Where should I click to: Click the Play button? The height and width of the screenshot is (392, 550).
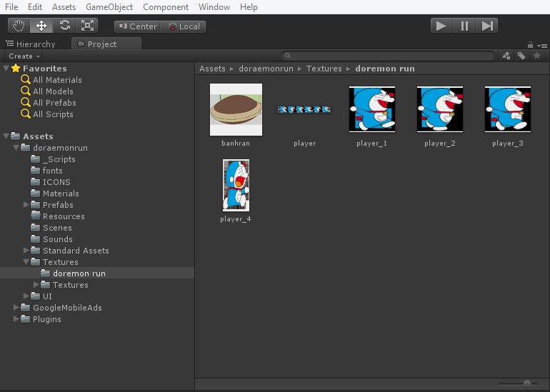coord(441,26)
